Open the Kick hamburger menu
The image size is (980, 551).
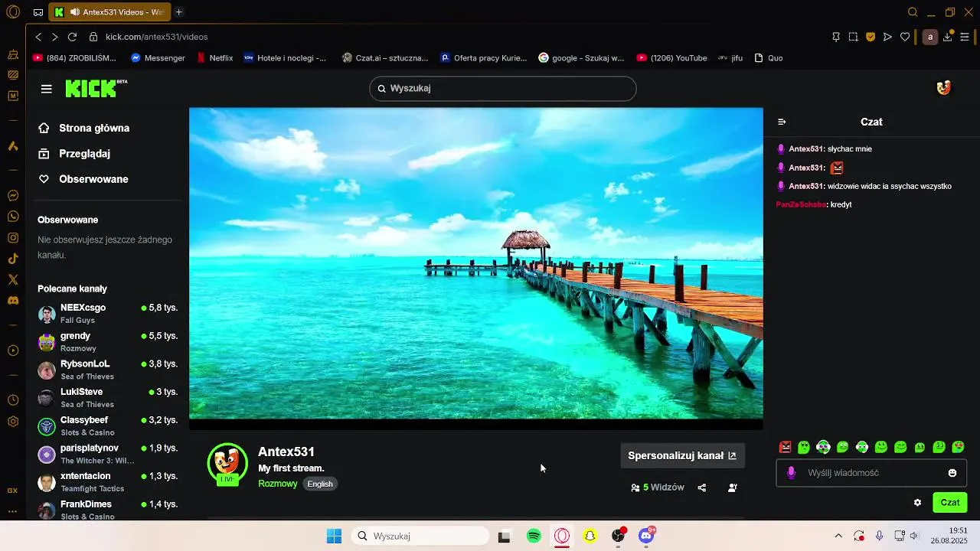pyautogui.click(x=47, y=89)
